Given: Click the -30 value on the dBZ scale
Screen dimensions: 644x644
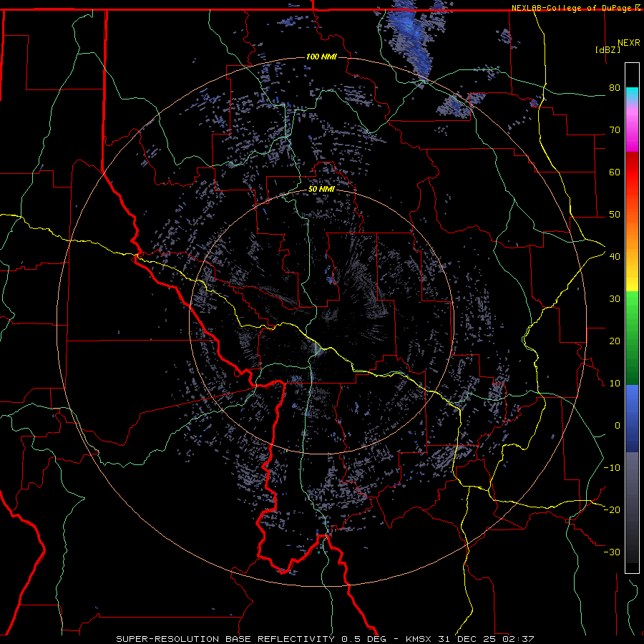Looking at the screenshot, I should (x=612, y=552).
